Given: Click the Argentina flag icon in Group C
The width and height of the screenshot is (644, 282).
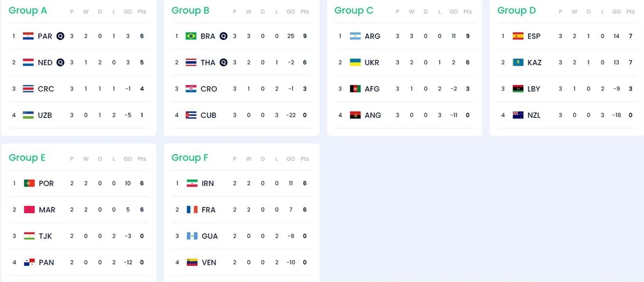Looking at the screenshot, I should coord(355,36).
